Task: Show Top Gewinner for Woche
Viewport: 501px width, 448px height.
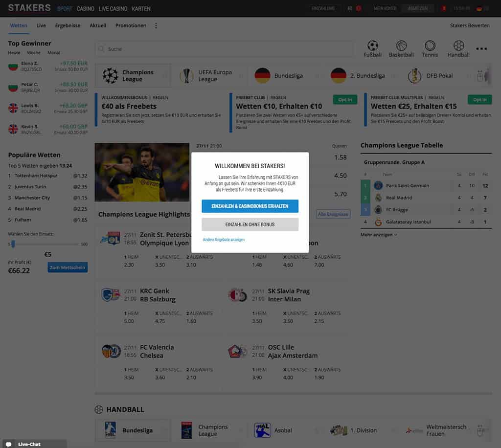Action: click(x=34, y=53)
